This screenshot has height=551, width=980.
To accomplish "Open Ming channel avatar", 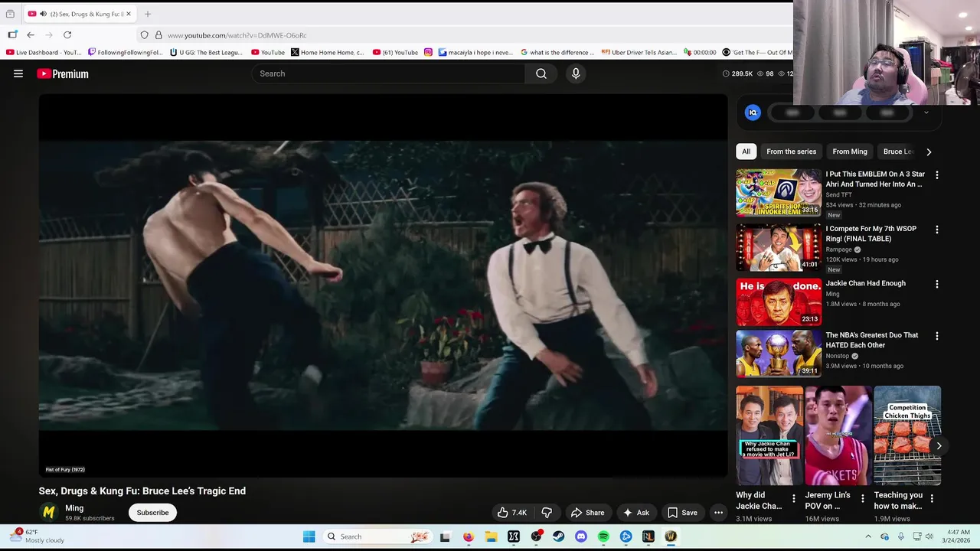I will (49, 512).
